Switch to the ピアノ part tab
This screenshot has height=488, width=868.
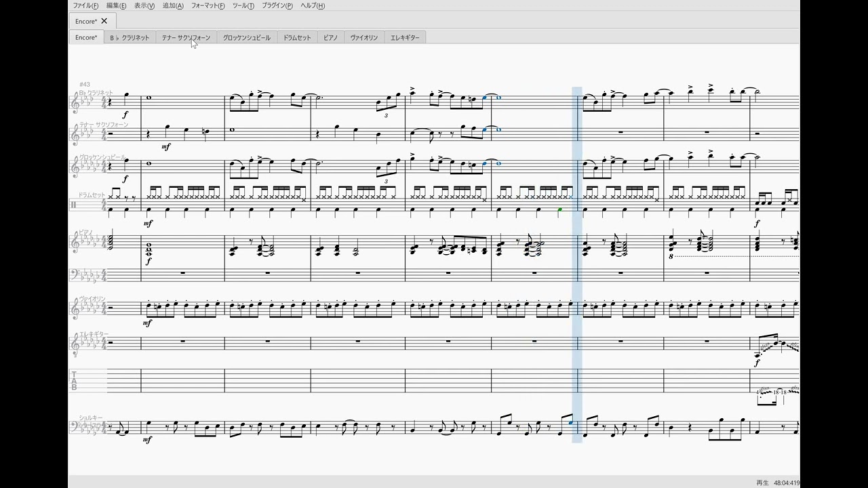[330, 37]
